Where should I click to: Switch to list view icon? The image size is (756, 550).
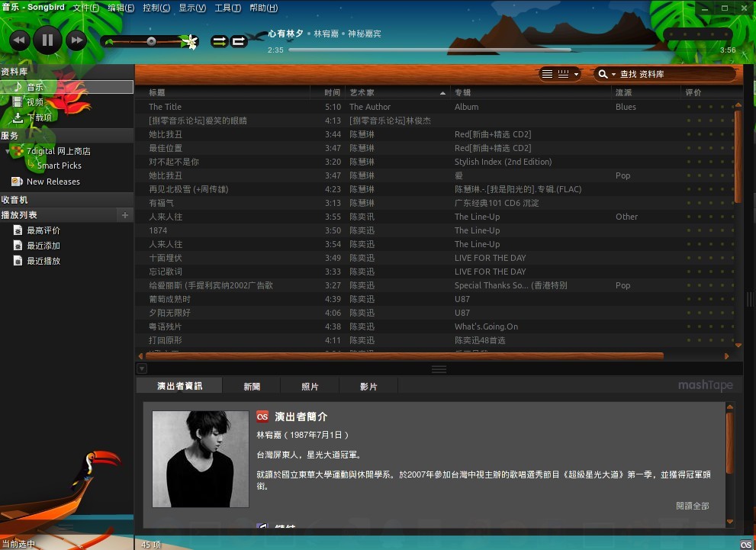(x=547, y=74)
